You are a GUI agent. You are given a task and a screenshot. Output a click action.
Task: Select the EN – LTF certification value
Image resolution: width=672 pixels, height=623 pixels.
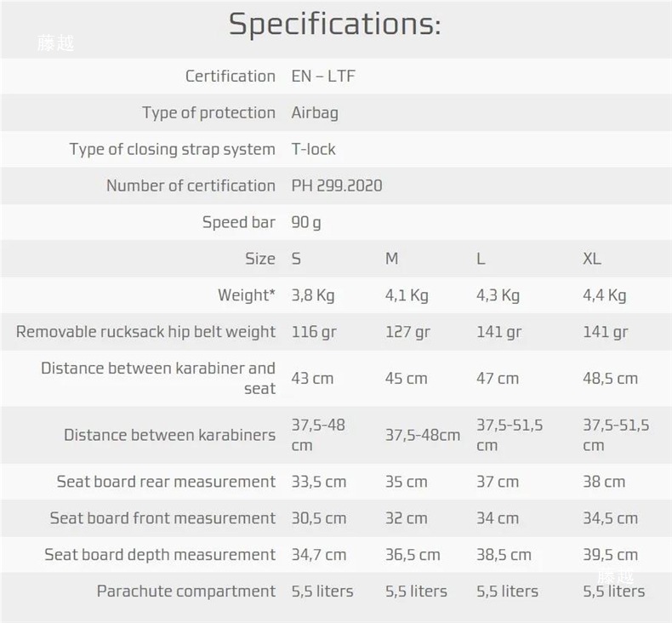tap(323, 76)
